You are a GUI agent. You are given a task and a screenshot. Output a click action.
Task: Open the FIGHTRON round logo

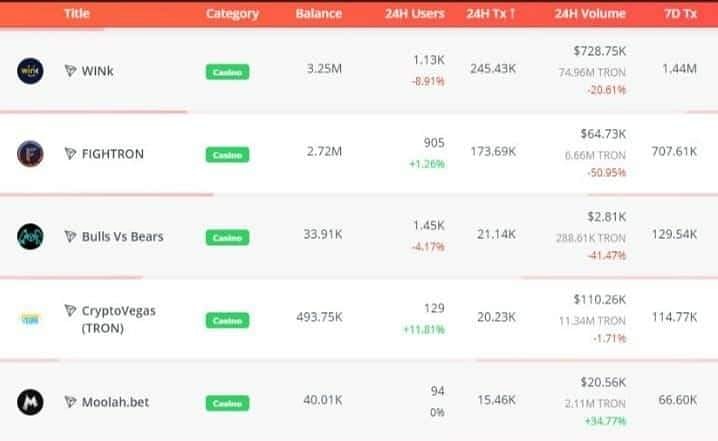[x=30, y=153]
